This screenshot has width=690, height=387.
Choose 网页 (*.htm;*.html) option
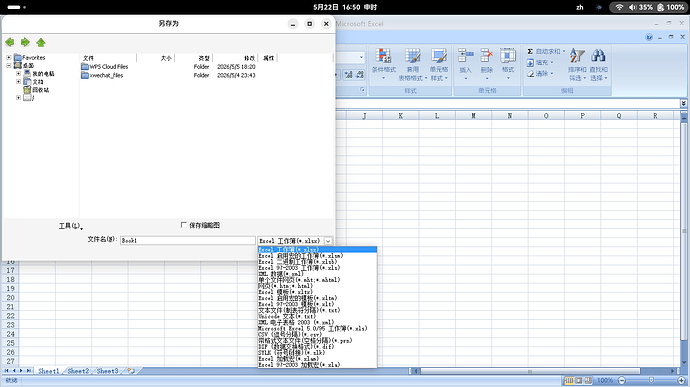[317, 286]
